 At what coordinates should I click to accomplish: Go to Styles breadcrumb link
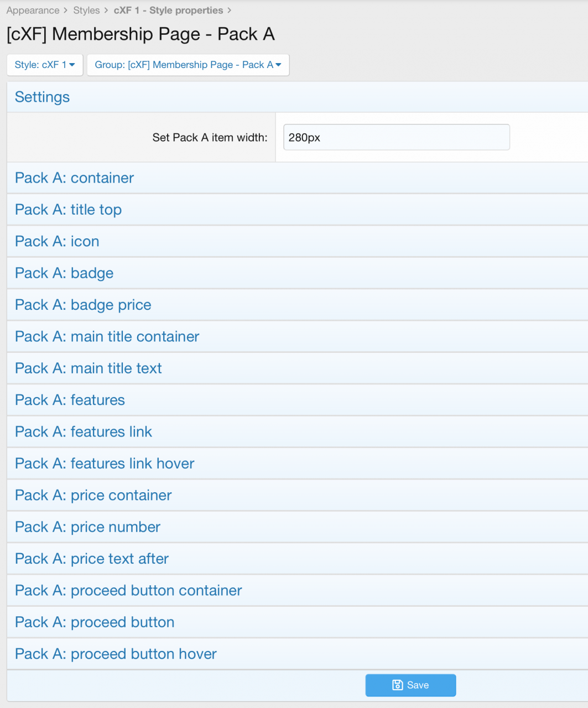pos(86,11)
